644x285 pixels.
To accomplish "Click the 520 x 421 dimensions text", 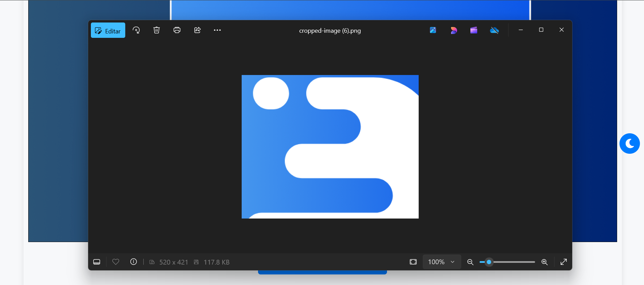I will (x=174, y=262).
